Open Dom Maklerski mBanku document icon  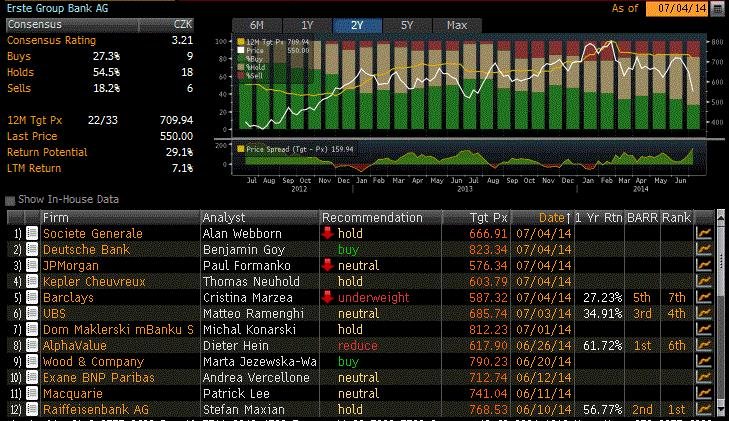pyautogui.click(x=32, y=329)
